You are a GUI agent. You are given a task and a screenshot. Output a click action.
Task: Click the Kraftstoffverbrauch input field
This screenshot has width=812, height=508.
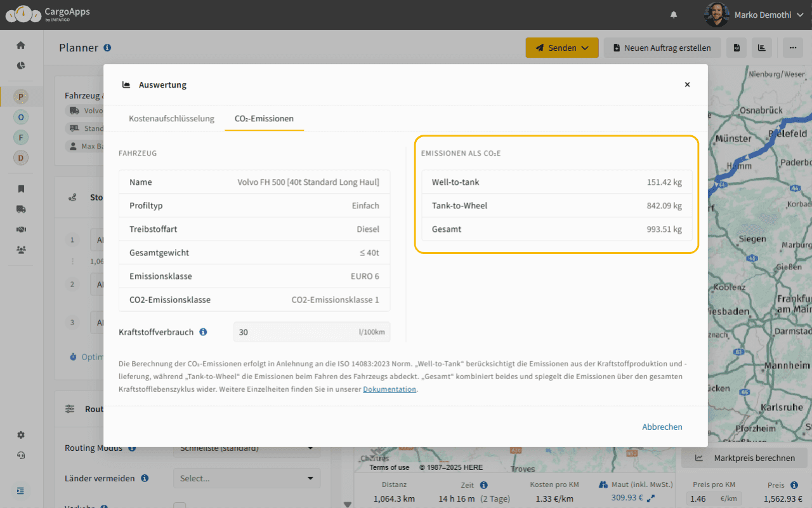pos(295,332)
